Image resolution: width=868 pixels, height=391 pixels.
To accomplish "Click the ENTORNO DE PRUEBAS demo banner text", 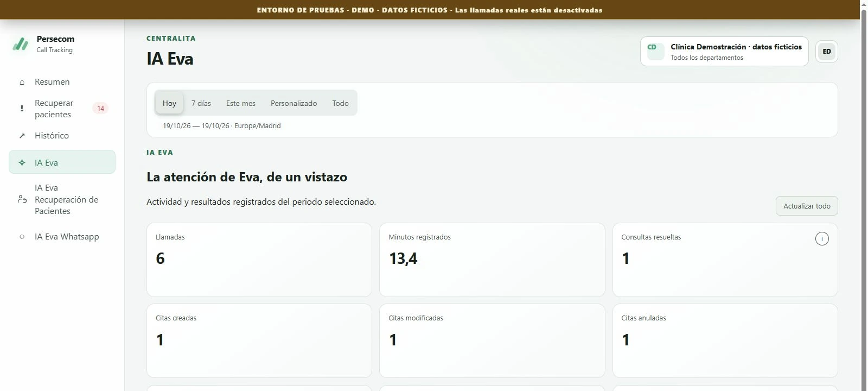I will click(430, 10).
